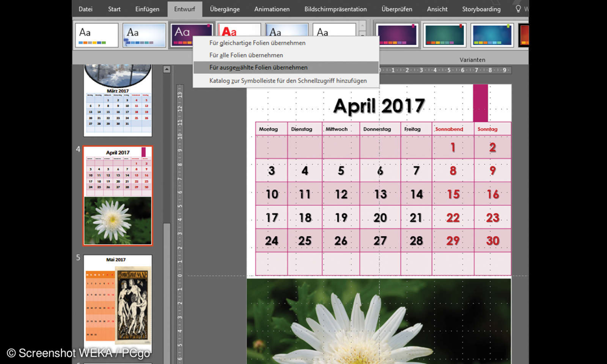This screenshot has width=607, height=364.
Task: Switch to the Übergänge ribbon tab
Action: point(225,9)
